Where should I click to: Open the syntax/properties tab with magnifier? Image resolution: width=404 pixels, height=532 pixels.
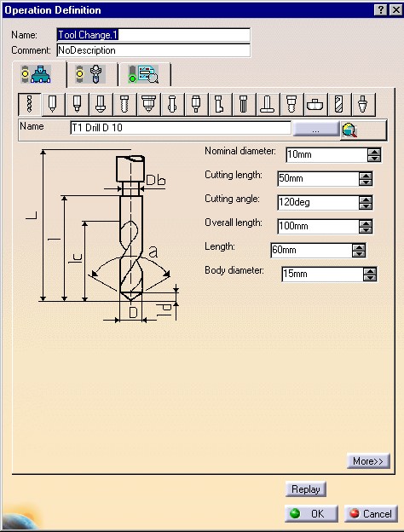tap(145, 74)
